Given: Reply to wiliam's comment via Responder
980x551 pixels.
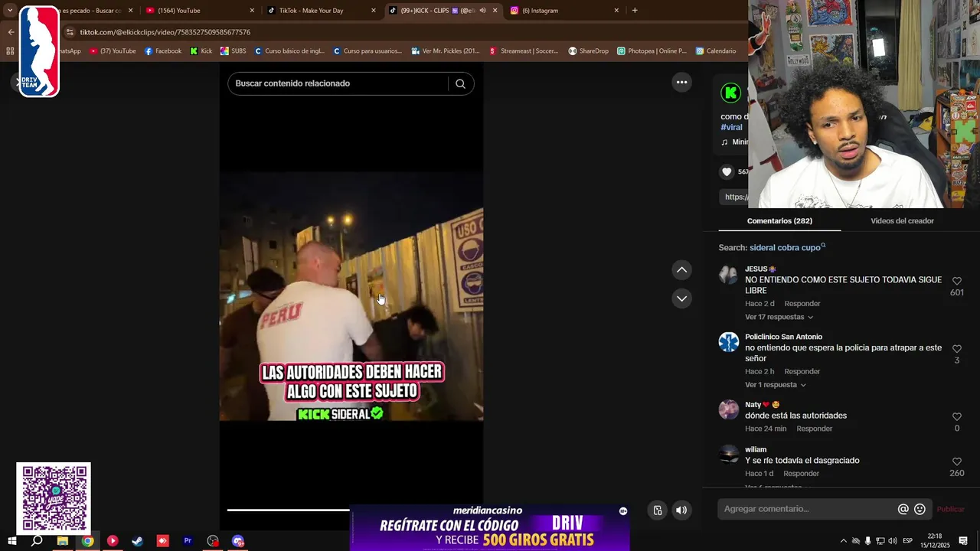Looking at the screenshot, I should pos(801,474).
